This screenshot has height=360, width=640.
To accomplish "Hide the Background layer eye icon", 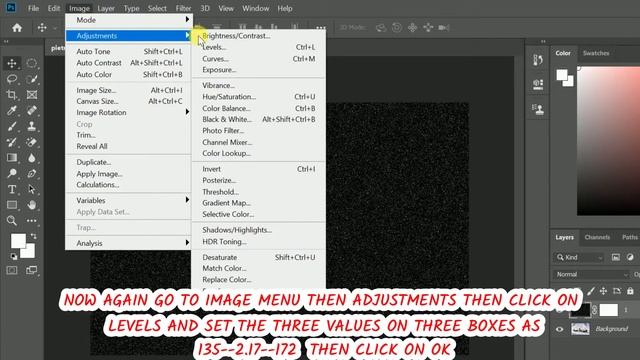I will coord(560,329).
